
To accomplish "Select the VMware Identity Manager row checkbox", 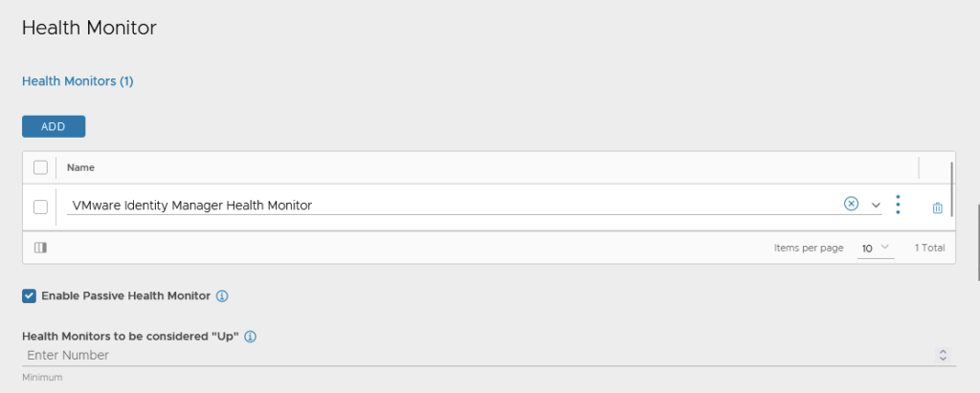I will (x=40, y=207).
